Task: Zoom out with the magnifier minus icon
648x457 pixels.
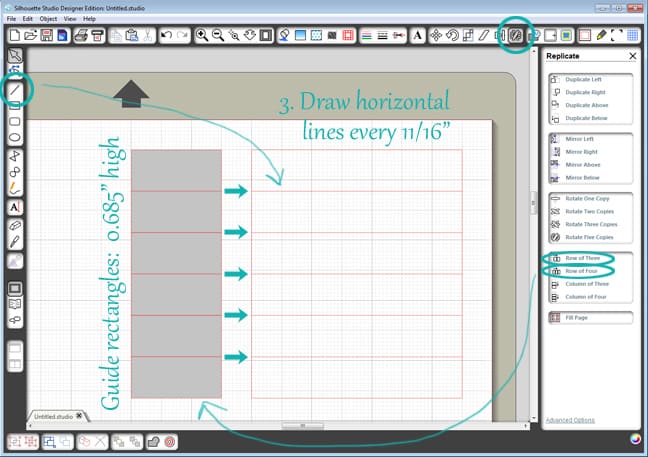Action: pos(218,36)
